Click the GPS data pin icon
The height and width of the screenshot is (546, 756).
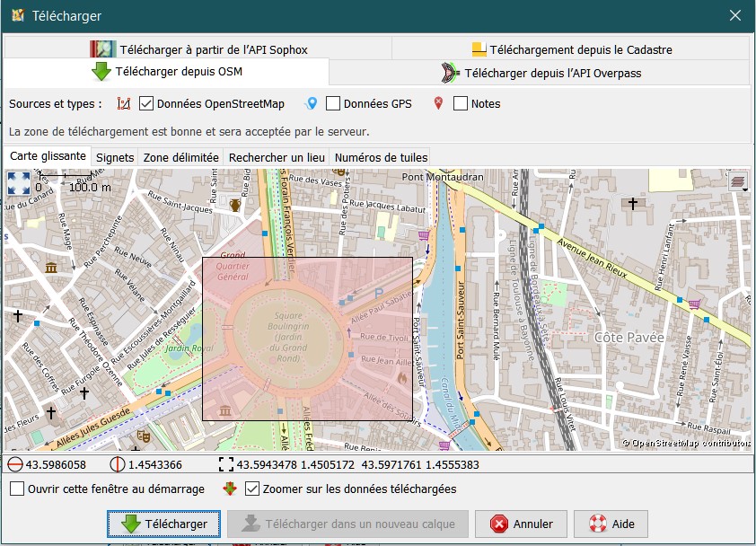312,103
